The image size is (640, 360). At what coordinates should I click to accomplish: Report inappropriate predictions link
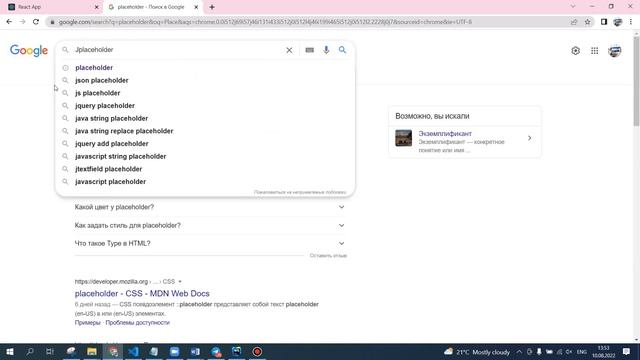300,192
